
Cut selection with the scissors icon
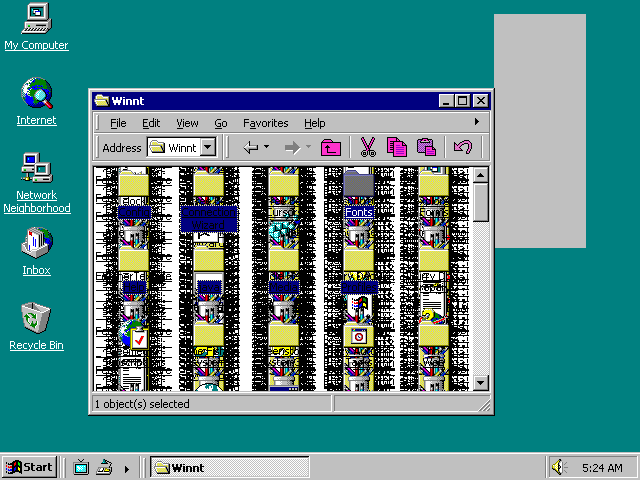tap(368, 147)
